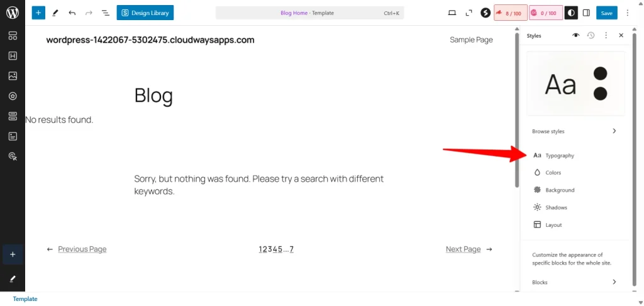Toggle the Styles half-circle panel button
Viewport: 644px width, 306px height.
[571, 13]
